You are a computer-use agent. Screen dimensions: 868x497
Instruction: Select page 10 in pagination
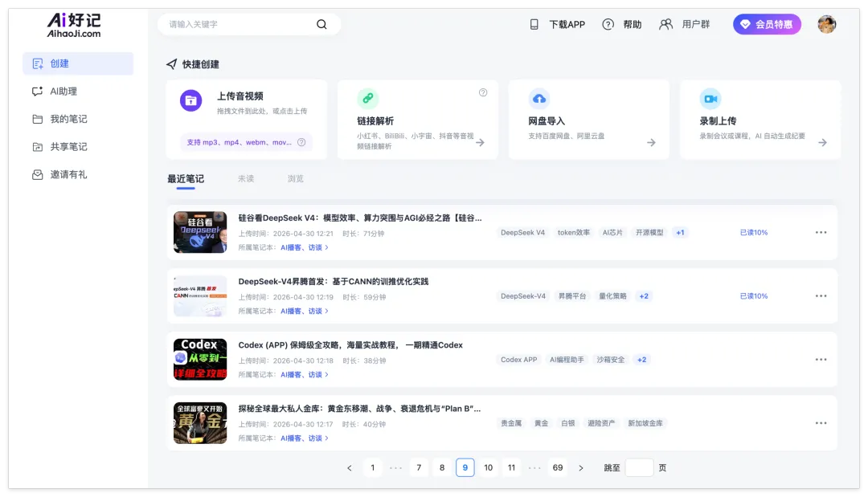click(x=489, y=468)
